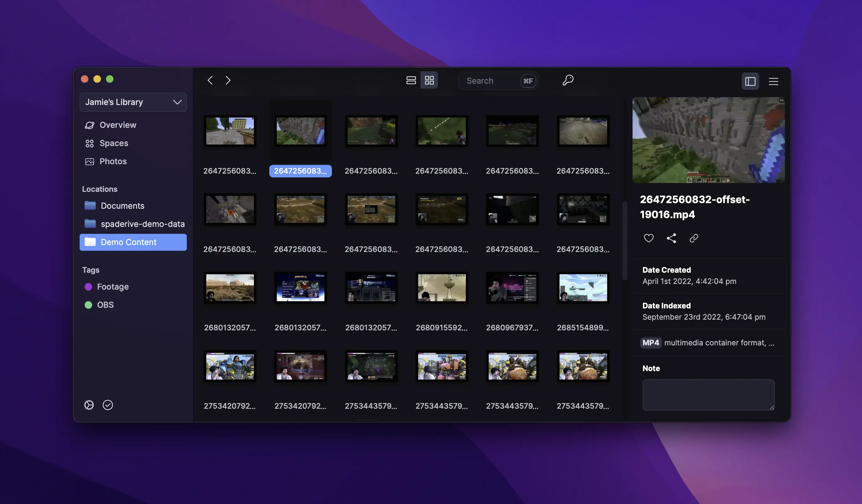Screen dimensions: 862x504
Task: Click the forward navigation arrow
Action: coord(228,80)
